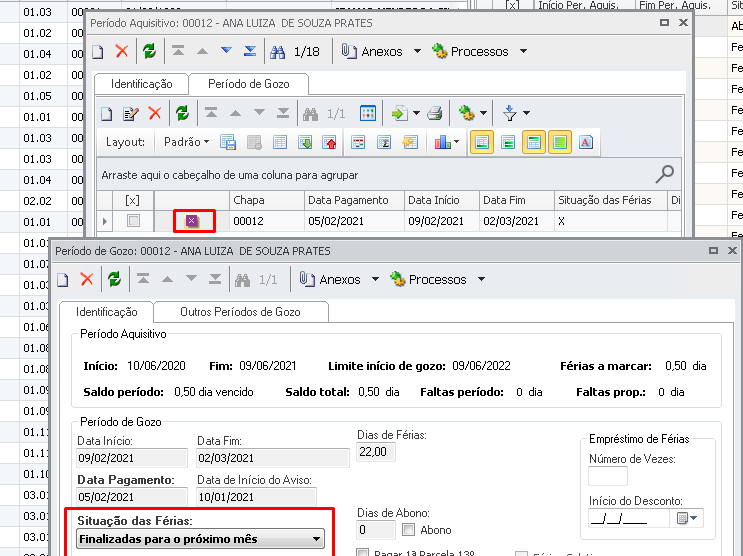Viewport: 743px width, 556px height.
Task: Click import layout icon with green down arrow
Action: [x=305, y=142]
